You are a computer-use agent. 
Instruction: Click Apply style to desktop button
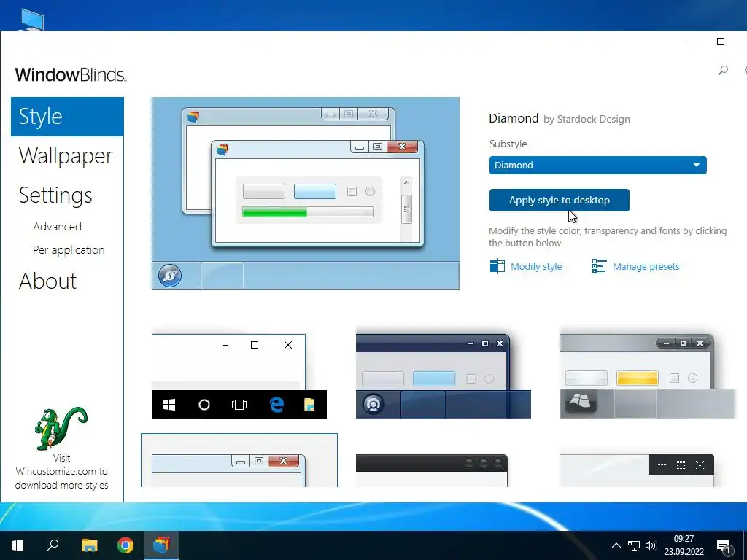[559, 200]
